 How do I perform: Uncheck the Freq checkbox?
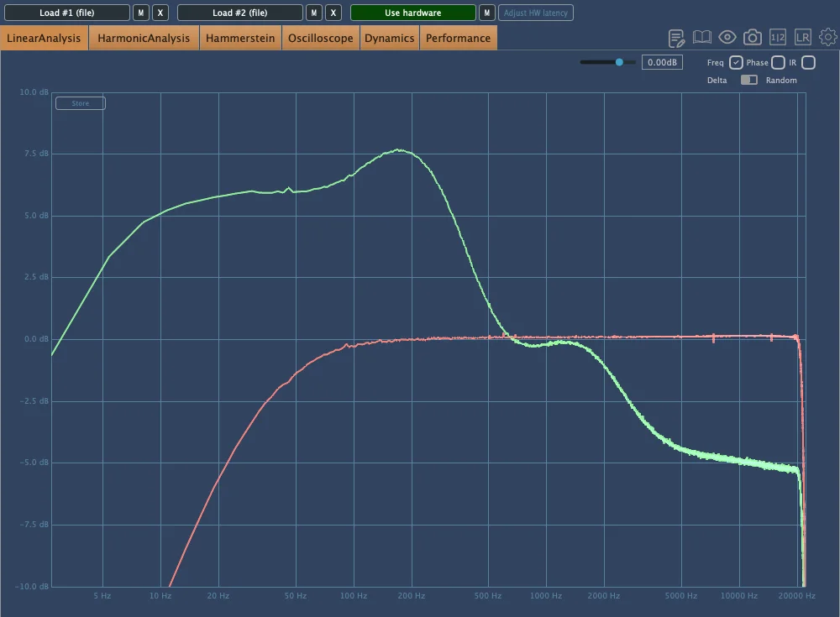click(736, 63)
